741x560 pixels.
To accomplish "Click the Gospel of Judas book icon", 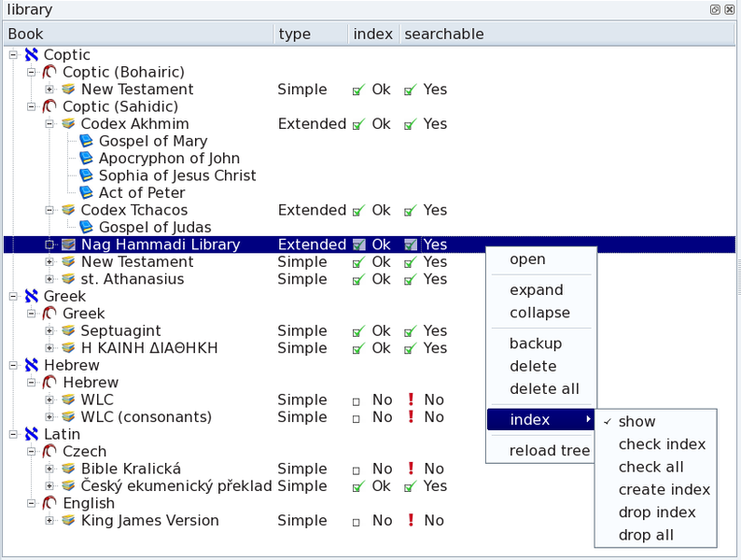I will [x=87, y=228].
